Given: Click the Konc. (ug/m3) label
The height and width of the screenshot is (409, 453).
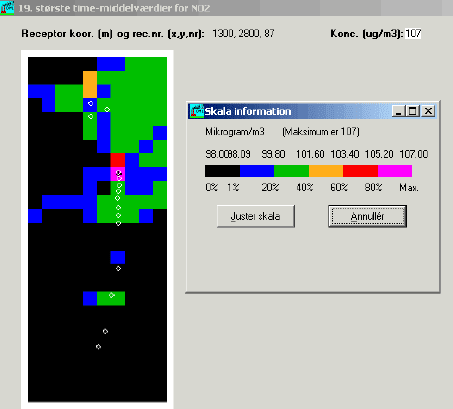Looking at the screenshot, I should (367, 34).
